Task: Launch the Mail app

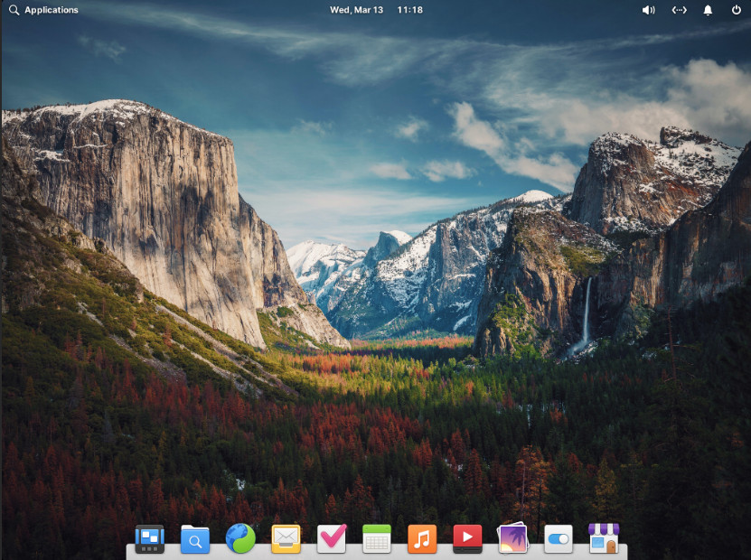Action: pos(286,538)
